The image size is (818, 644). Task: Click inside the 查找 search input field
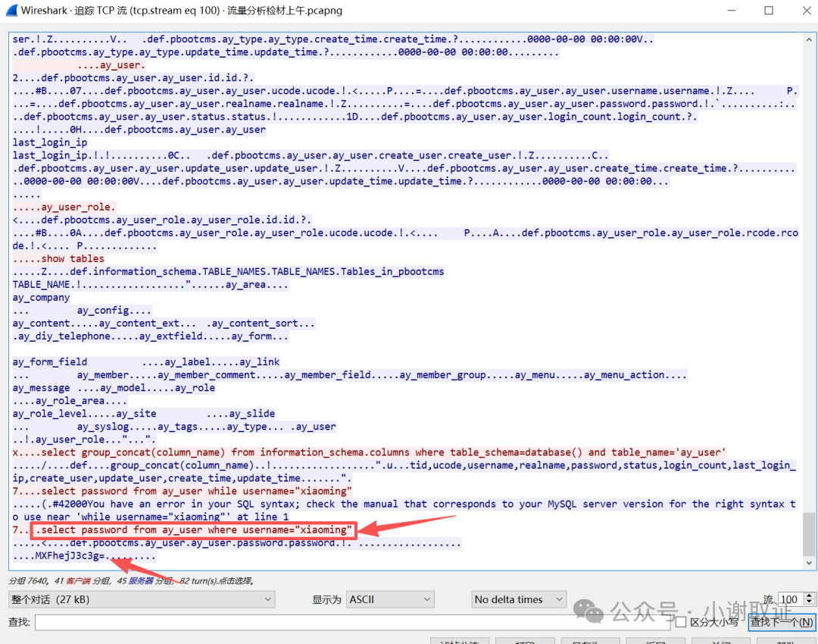(x=341, y=622)
